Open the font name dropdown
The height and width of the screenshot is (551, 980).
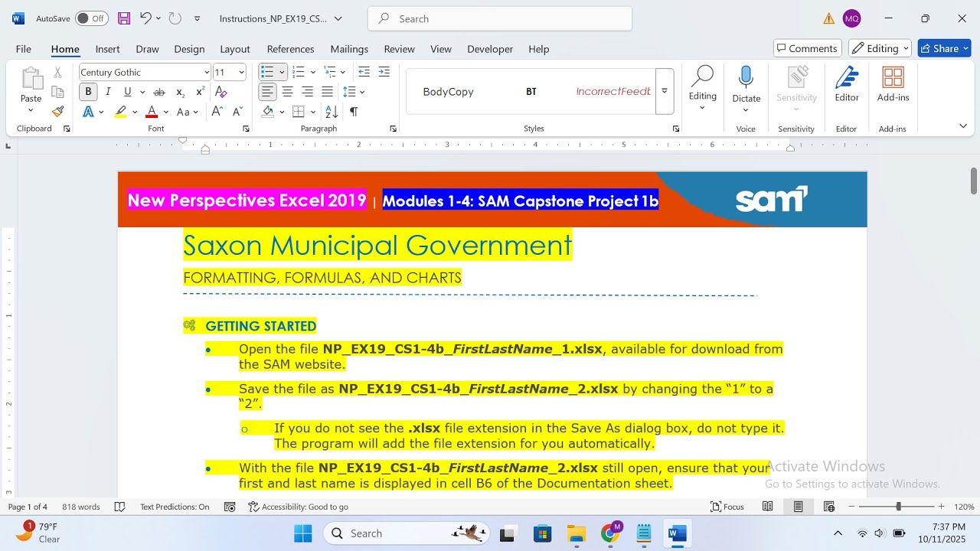(x=207, y=73)
